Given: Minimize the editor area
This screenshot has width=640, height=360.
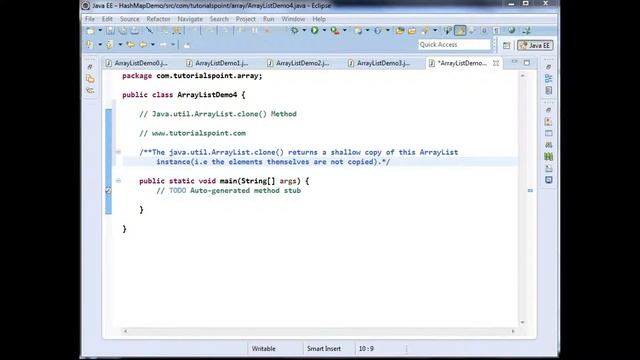Looking at the screenshot, I should coord(515,62).
